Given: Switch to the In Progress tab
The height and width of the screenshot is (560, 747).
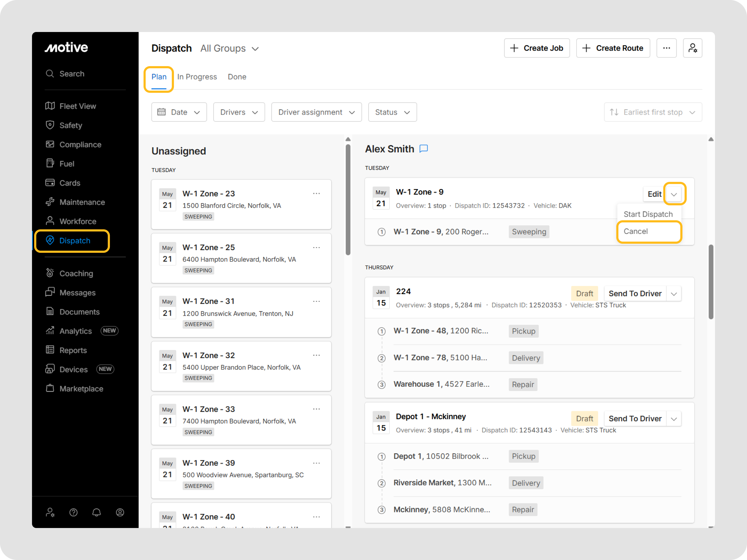Looking at the screenshot, I should point(197,77).
